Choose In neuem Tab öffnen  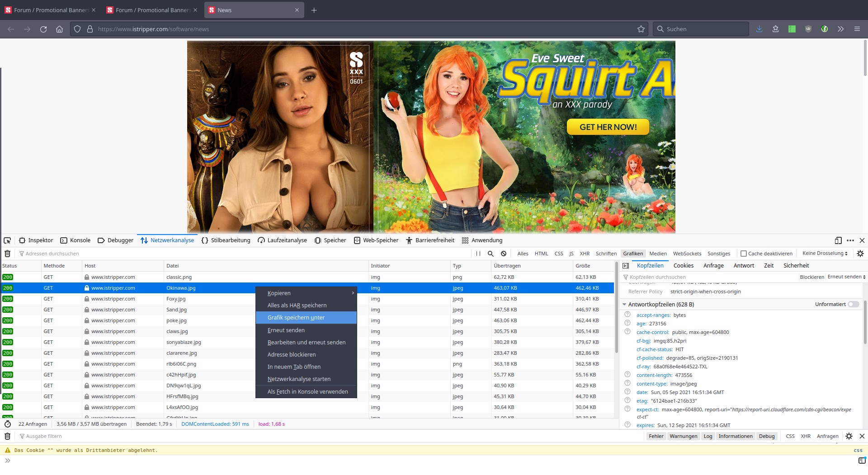coord(306,367)
